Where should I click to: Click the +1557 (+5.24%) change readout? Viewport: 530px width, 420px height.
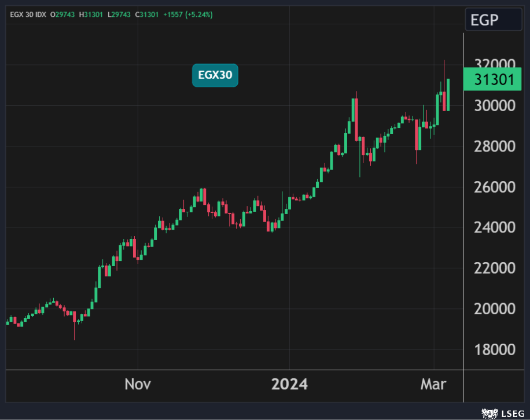(189, 14)
